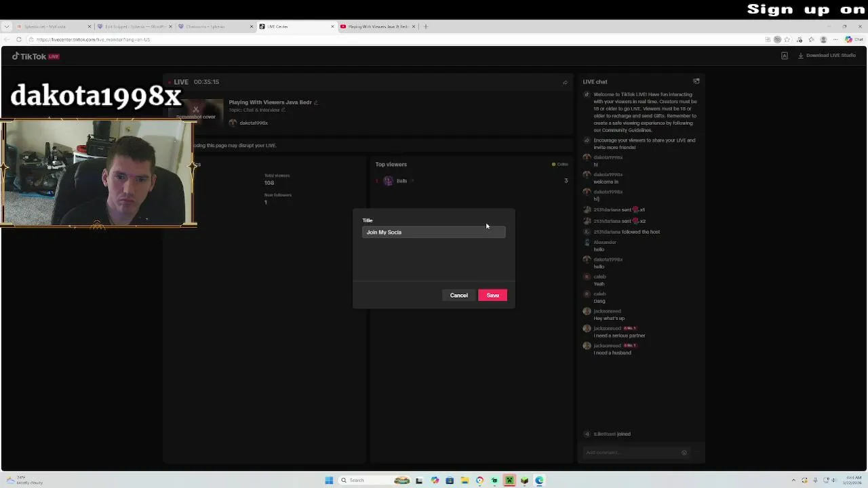Open the Minecraft taskbar icon
This screenshot has width=868, height=488.
[x=509, y=480]
